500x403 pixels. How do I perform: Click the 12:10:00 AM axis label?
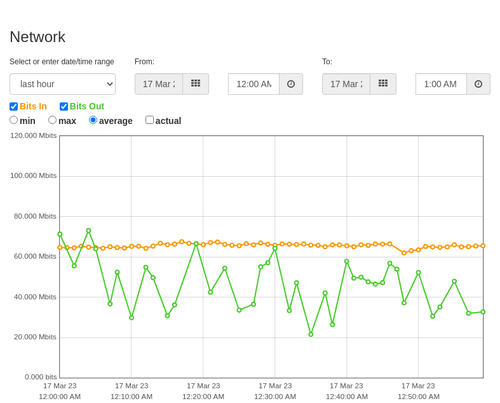coord(132,397)
